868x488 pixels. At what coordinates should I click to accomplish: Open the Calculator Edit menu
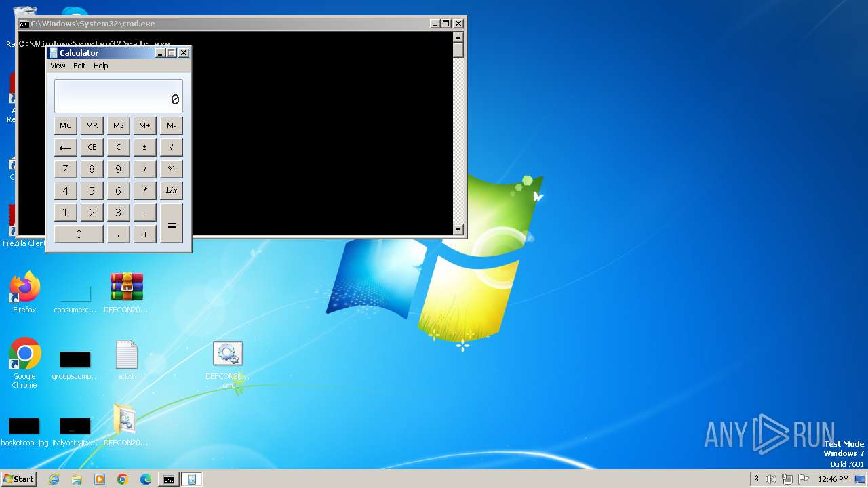pyautogui.click(x=79, y=66)
